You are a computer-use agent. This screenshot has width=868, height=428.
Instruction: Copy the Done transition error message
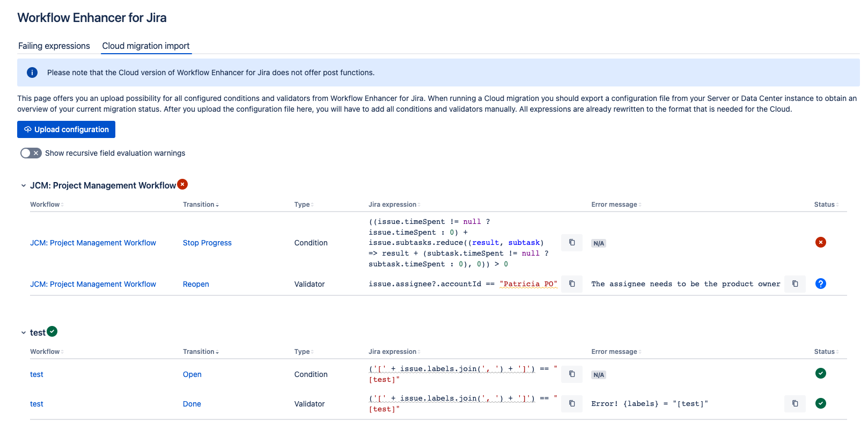coord(795,403)
